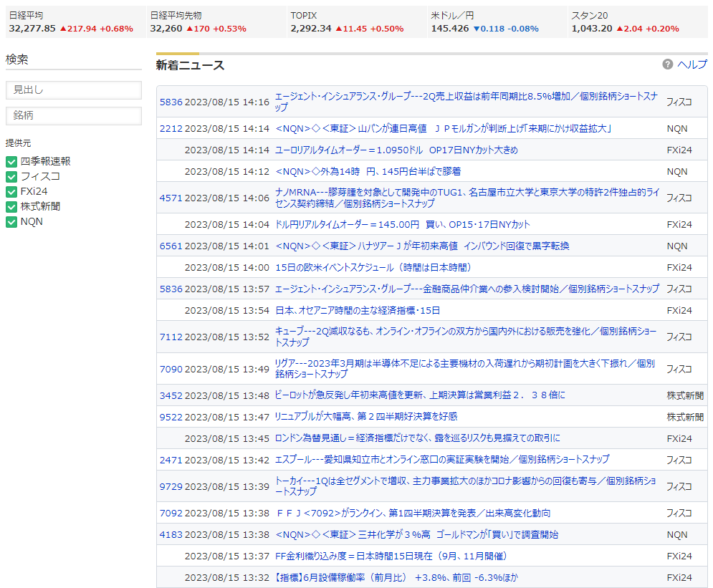Click the 見出し search input field
The width and height of the screenshot is (713, 588).
coord(74,90)
